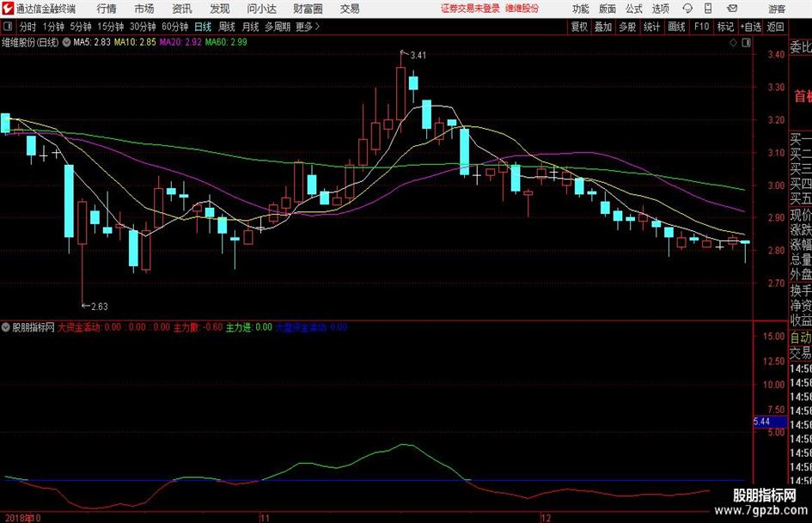Click the 复权 adjustment button
This screenshot has height=523, width=812.
click(579, 27)
